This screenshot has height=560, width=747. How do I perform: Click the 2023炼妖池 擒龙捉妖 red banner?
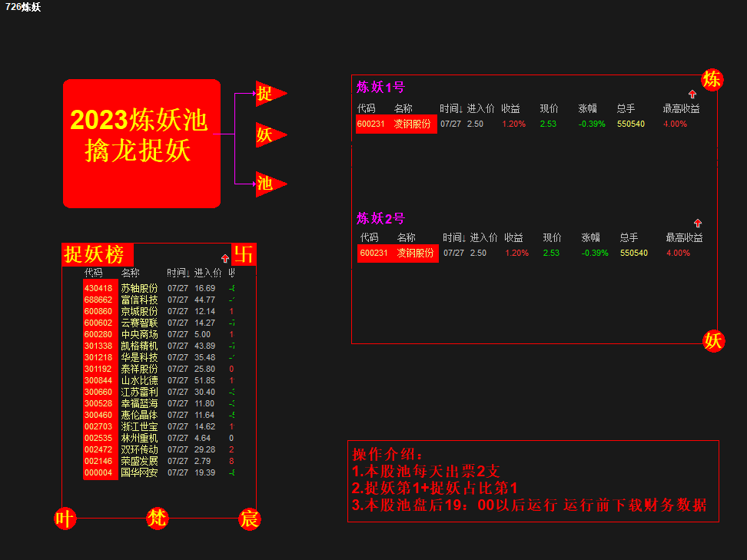point(142,144)
